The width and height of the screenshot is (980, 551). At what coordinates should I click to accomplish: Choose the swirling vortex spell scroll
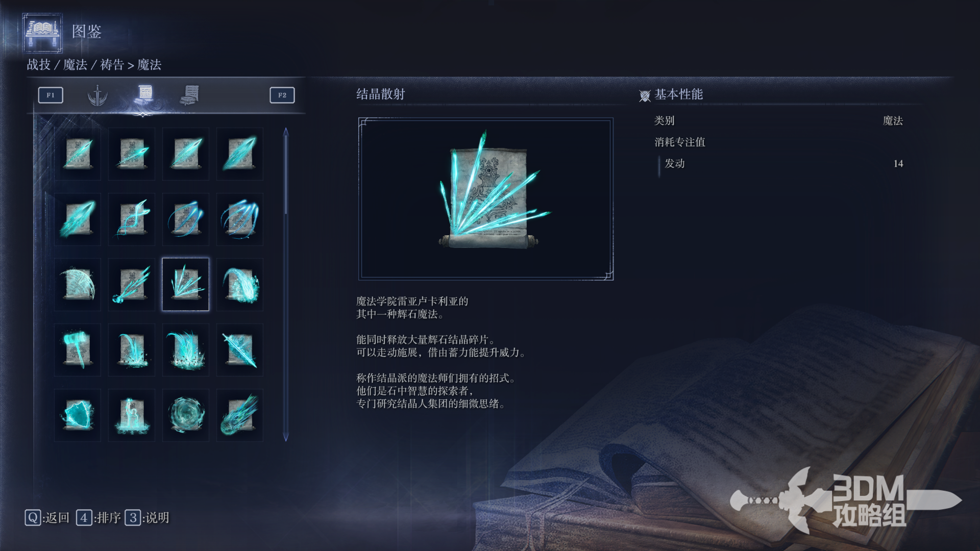point(186,415)
